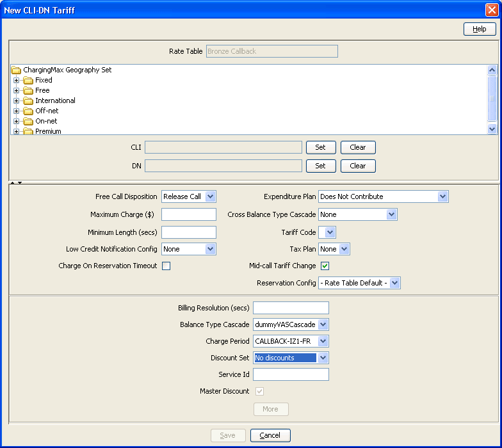Toggle Charge On Reservation Timeout checkbox
Screen dimensions: 502x448
tap(166, 266)
